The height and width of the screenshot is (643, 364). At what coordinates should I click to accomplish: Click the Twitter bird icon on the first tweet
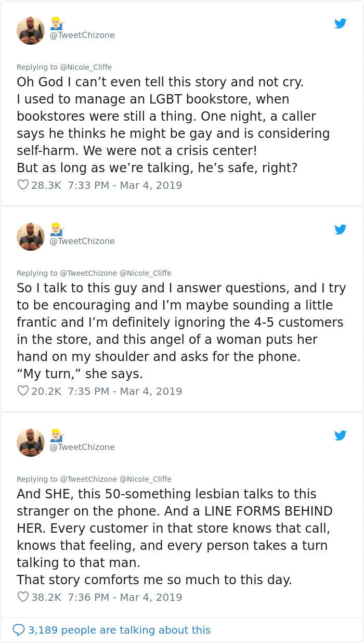341,23
